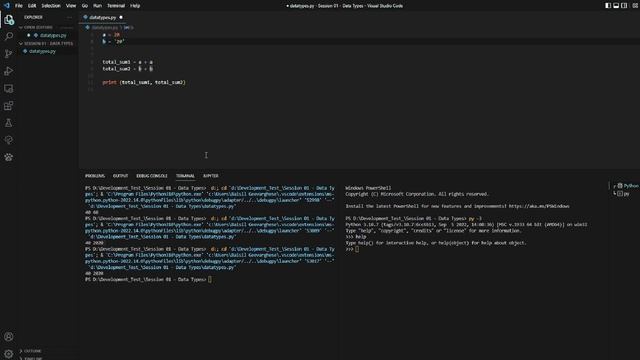Open the Search view in activity bar
The width and height of the screenshot is (640, 360).
click(9, 37)
